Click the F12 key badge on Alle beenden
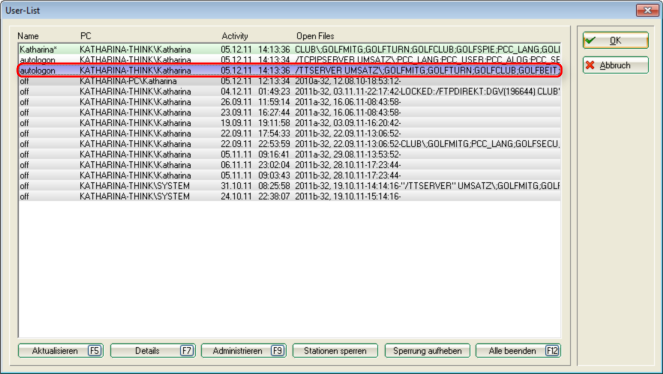This screenshot has width=663, height=374. [x=552, y=351]
